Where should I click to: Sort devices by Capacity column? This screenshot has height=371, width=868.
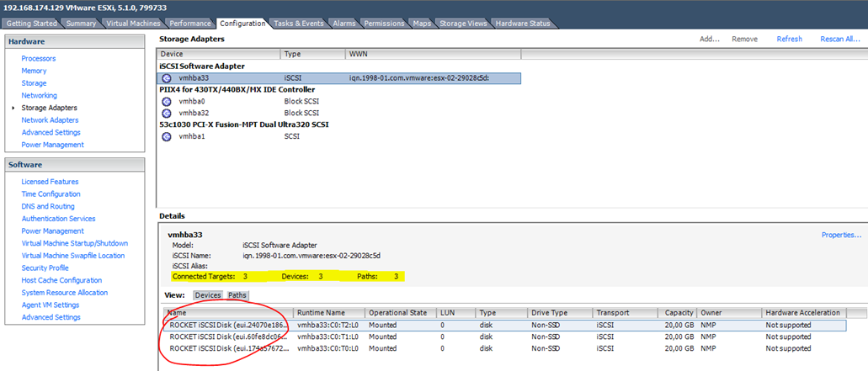pyautogui.click(x=677, y=312)
